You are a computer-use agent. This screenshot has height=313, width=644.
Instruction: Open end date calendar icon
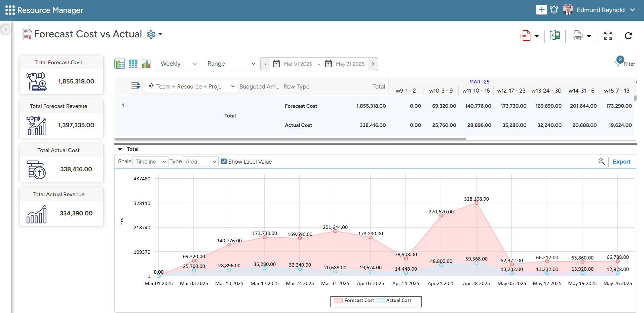click(329, 64)
